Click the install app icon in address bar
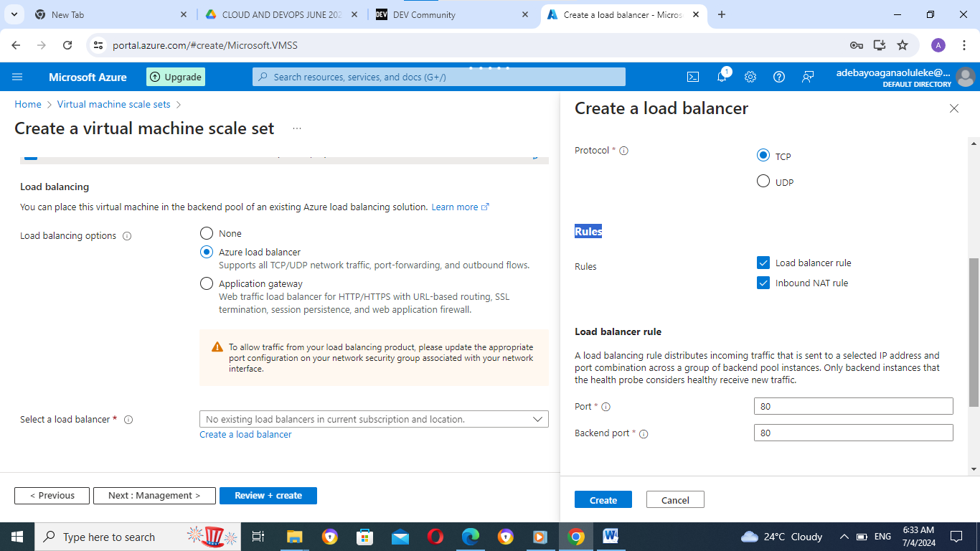Screen dimensions: 980x551 click(880, 45)
